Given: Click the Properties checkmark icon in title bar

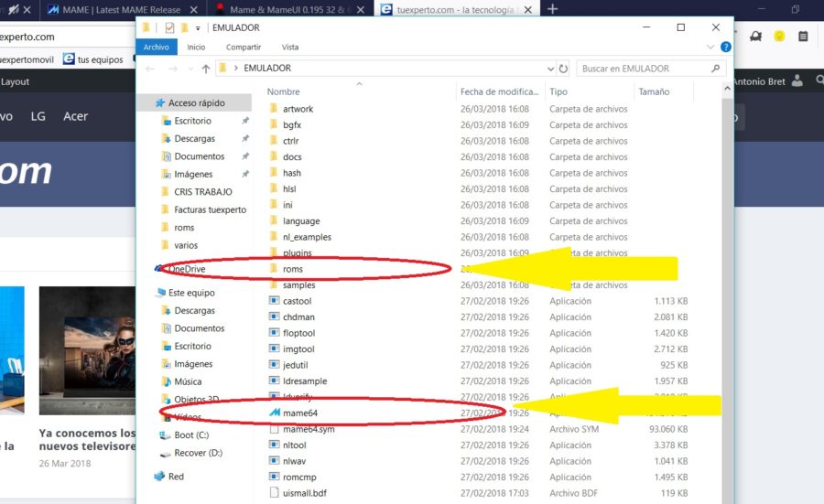Looking at the screenshot, I should point(169,27).
